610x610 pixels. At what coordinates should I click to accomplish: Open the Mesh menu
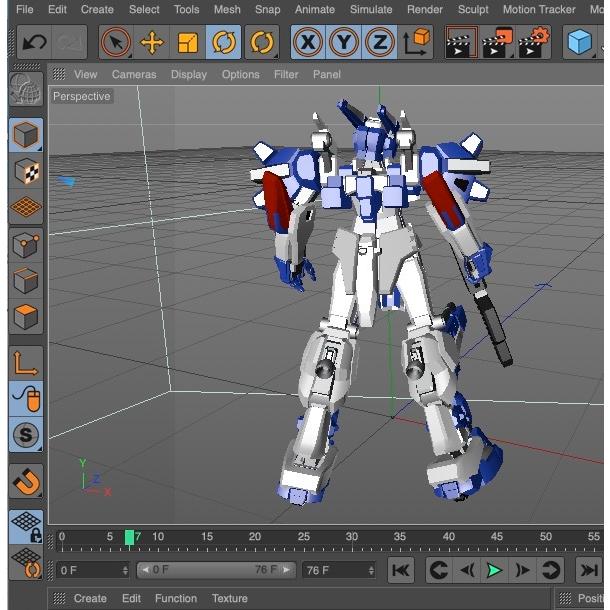point(227,9)
